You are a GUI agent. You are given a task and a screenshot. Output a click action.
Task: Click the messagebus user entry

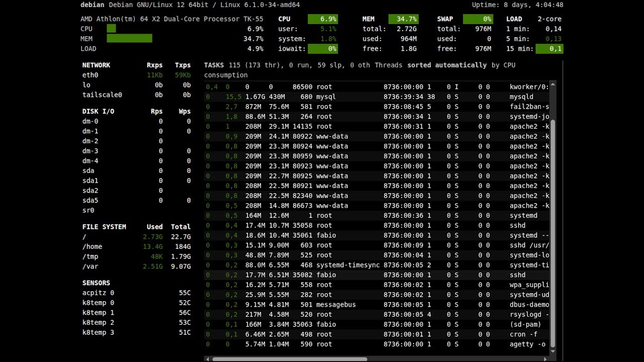pos(336,305)
